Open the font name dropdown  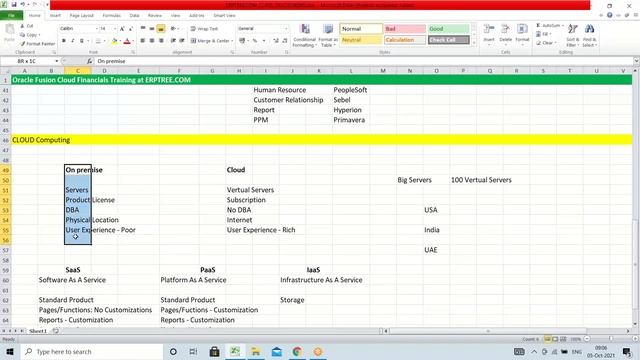click(97, 29)
